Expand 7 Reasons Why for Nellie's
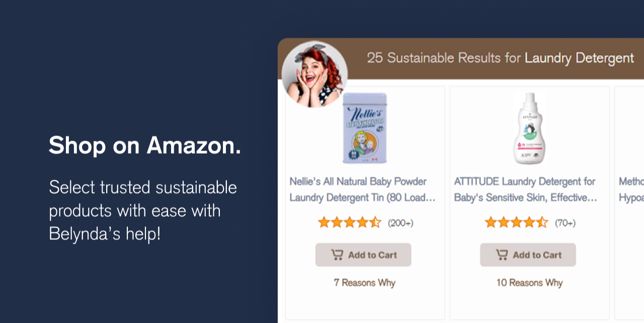 365,283
